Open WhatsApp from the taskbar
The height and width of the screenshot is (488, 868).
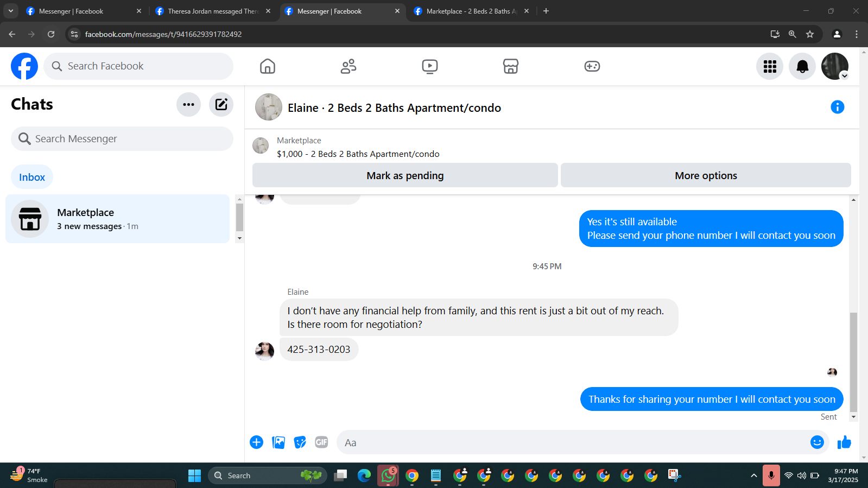tap(388, 476)
